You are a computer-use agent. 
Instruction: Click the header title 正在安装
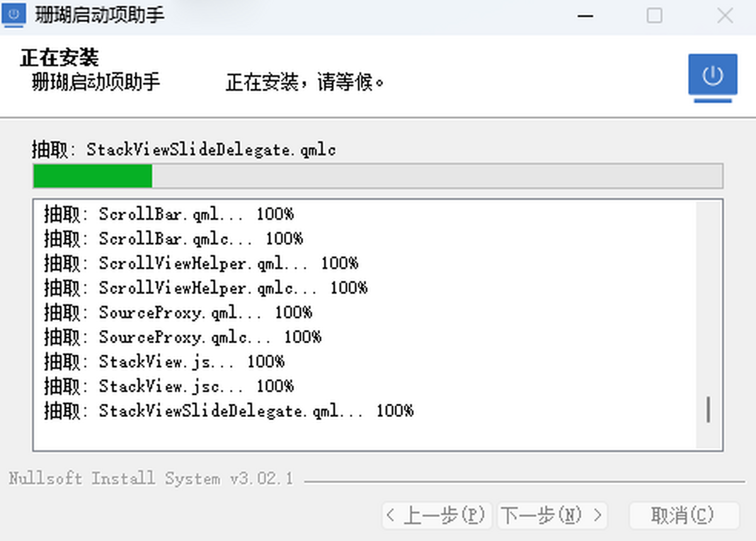[x=59, y=58]
